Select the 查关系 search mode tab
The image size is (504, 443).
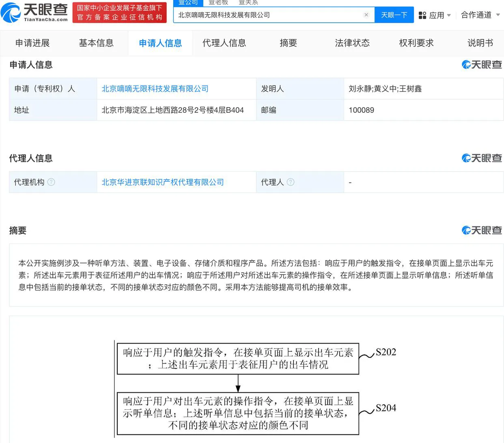point(248,2)
